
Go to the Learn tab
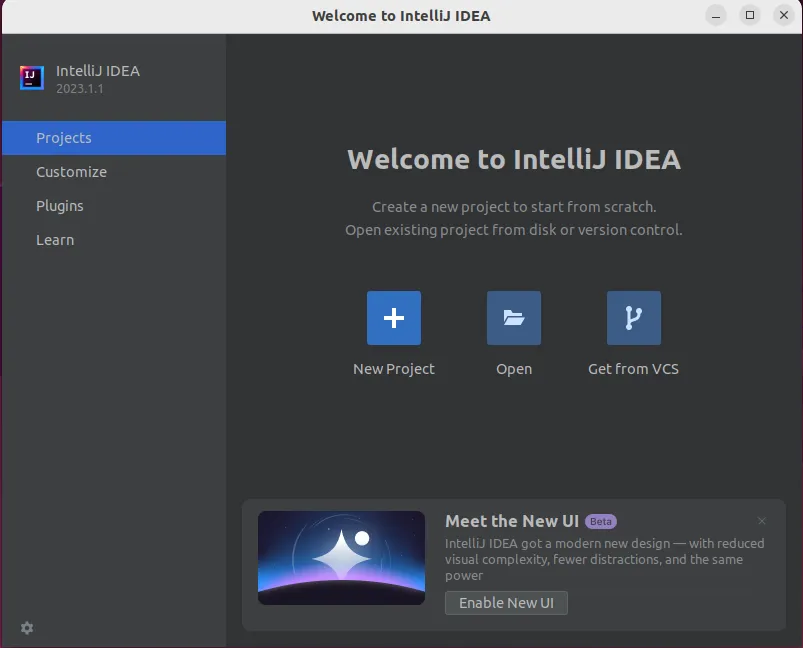[x=114, y=240]
